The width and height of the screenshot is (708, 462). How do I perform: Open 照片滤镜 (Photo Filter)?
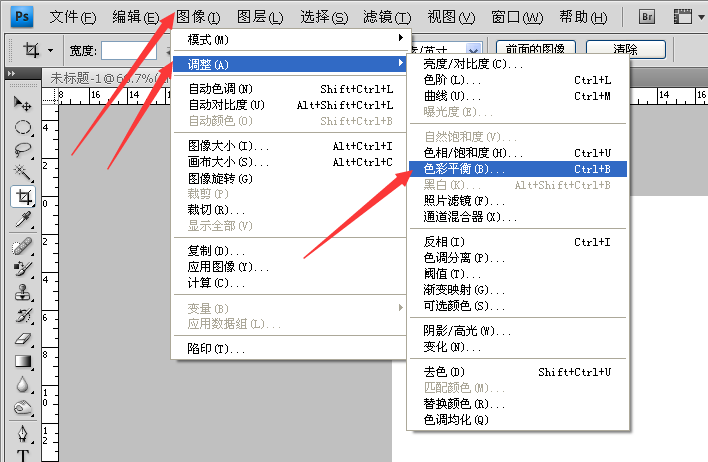pyautogui.click(x=517, y=201)
